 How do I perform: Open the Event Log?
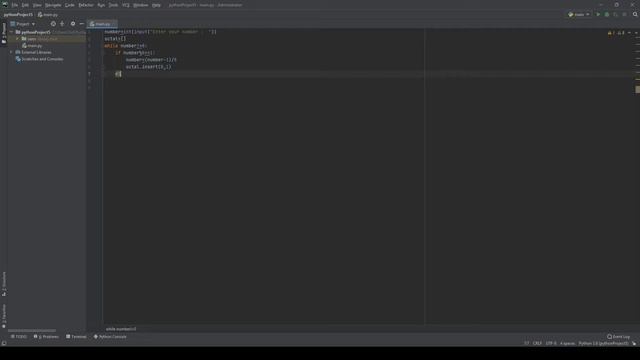618,337
